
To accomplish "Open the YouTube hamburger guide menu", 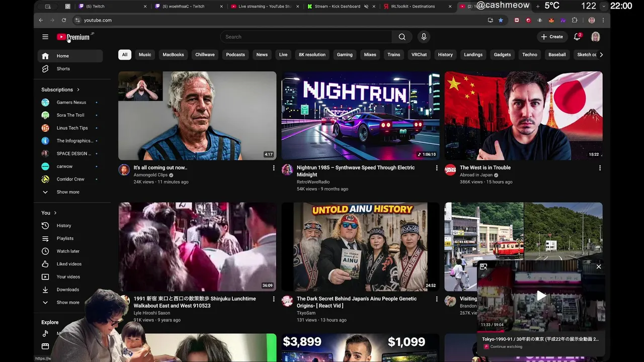I will coord(45,37).
